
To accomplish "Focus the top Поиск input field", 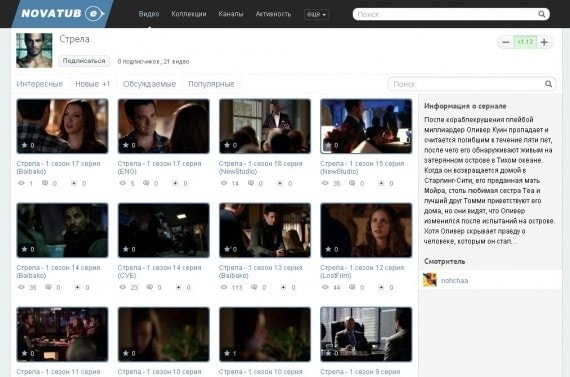I will [445, 14].
